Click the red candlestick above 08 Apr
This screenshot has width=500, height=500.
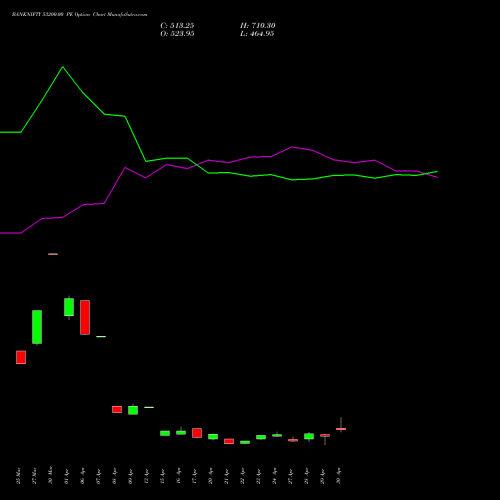coord(117,409)
